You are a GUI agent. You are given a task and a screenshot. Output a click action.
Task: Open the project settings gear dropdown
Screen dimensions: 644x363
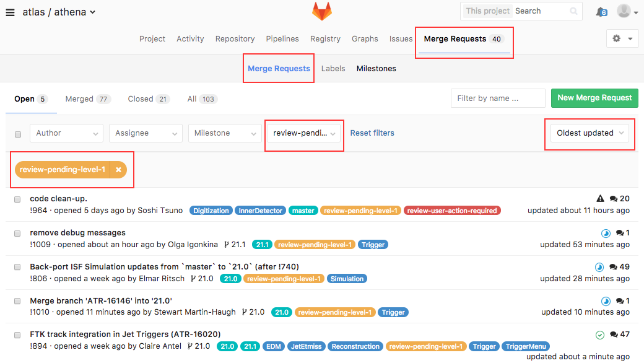622,38
